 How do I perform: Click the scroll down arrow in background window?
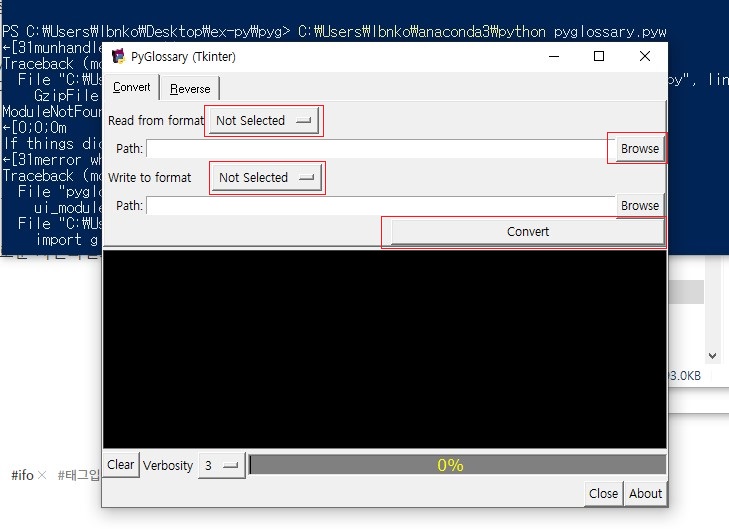(x=712, y=356)
